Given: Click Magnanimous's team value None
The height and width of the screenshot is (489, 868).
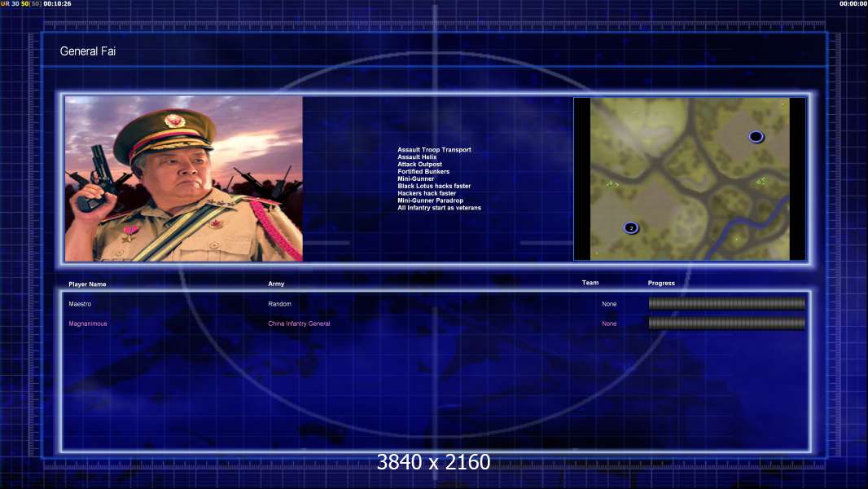Looking at the screenshot, I should click(x=609, y=324).
